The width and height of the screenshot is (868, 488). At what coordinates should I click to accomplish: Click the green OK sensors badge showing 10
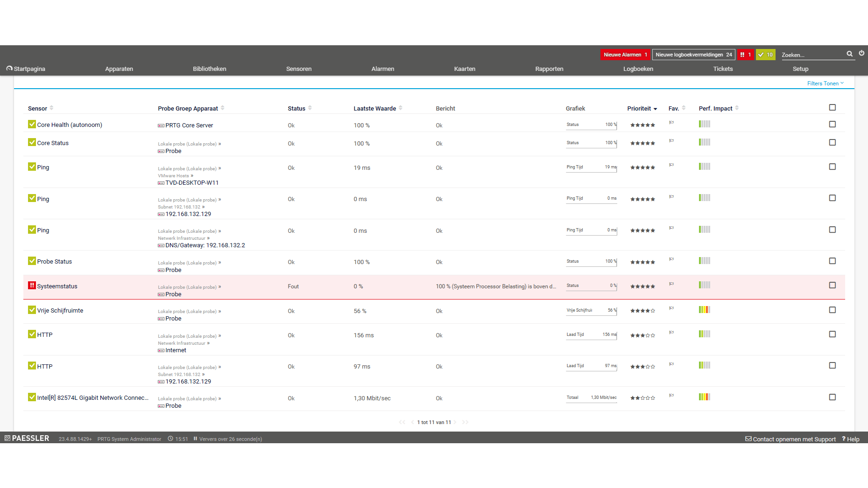click(765, 55)
